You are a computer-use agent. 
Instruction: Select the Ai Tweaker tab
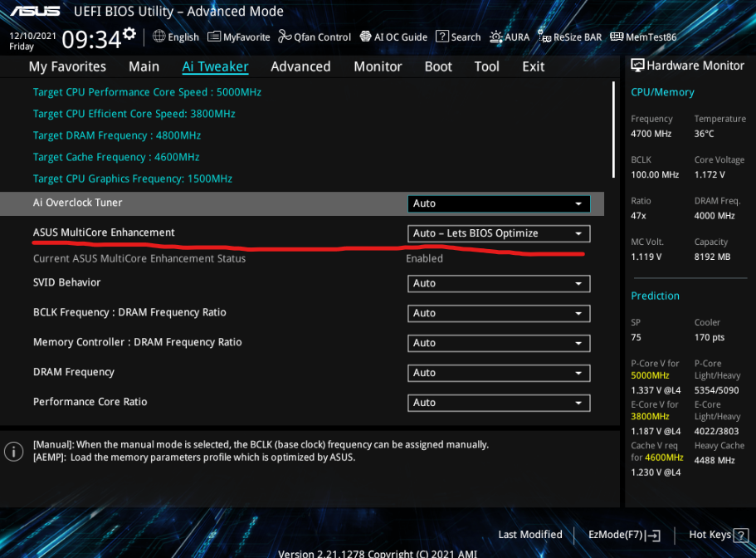215,66
